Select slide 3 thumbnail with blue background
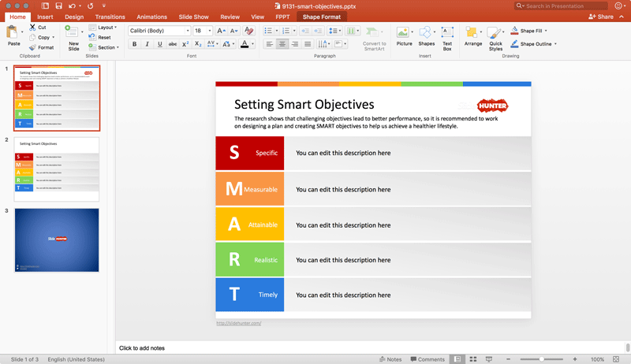631x364 pixels. pos(58,240)
